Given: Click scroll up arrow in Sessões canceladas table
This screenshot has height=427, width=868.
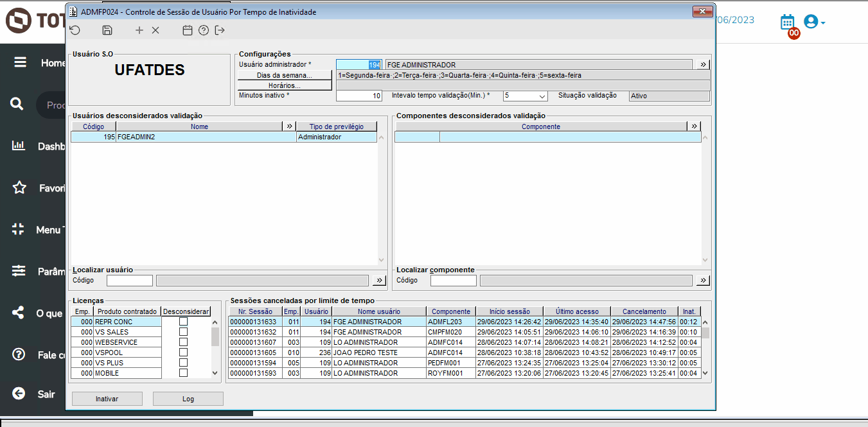Looking at the screenshot, I should tap(705, 322).
